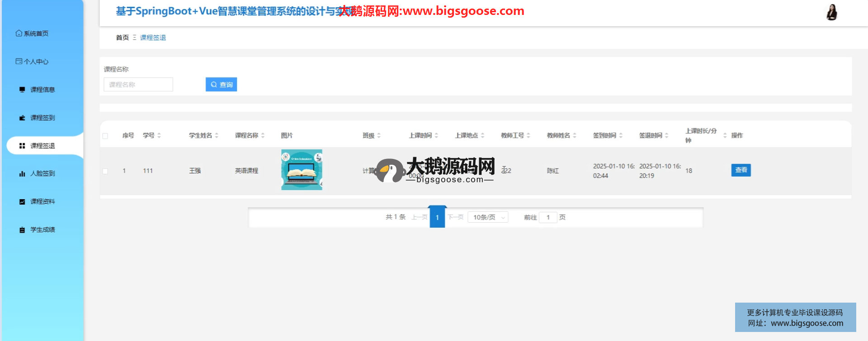Sort table by 签到时间 column
This screenshot has height=341, width=868.
621,135
